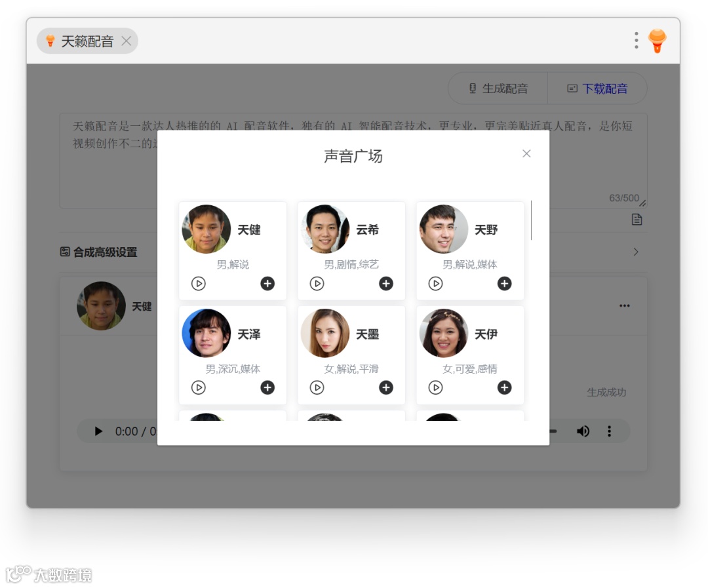Play preview of 天健 voice card
Image resolution: width=708 pixels, height=588 pixels.
(x=198, y=284)
